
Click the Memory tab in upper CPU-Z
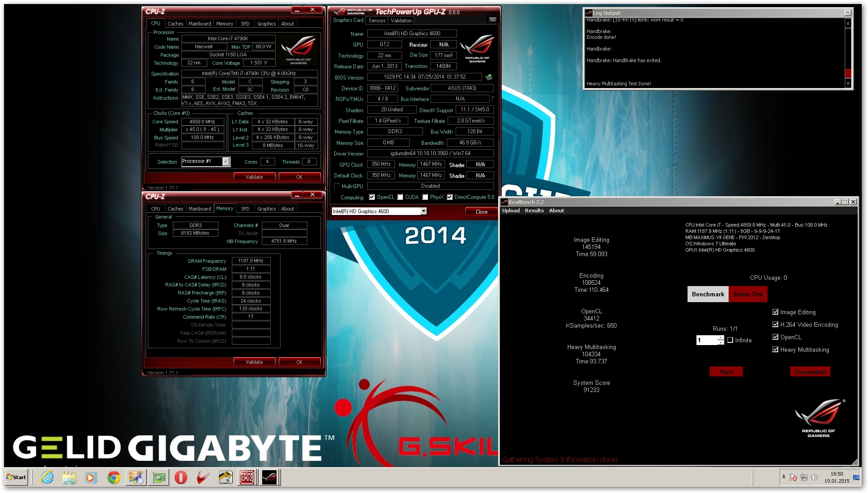tap(225, 24)
